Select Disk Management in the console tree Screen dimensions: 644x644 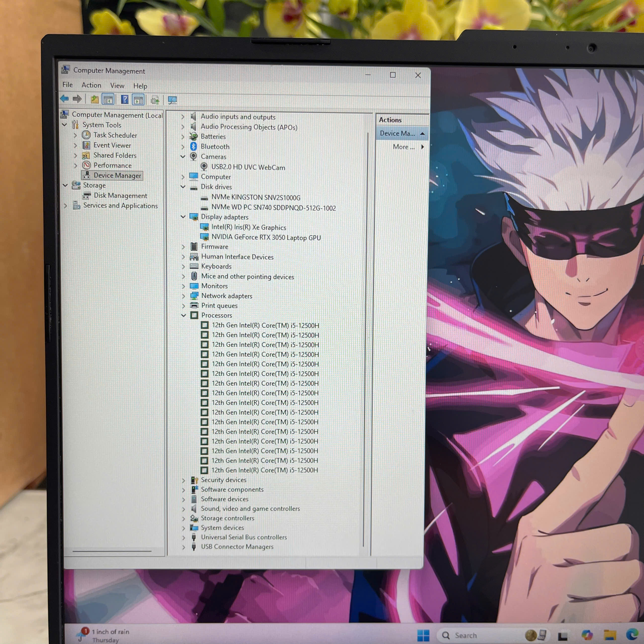coord(120,196)
